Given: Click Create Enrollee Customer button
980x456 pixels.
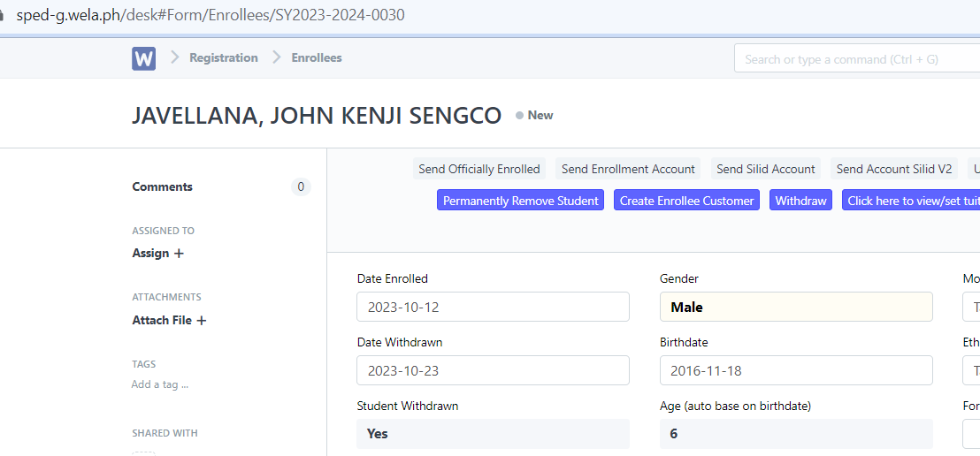Looking at the screenshot, I should click(686, 201).
